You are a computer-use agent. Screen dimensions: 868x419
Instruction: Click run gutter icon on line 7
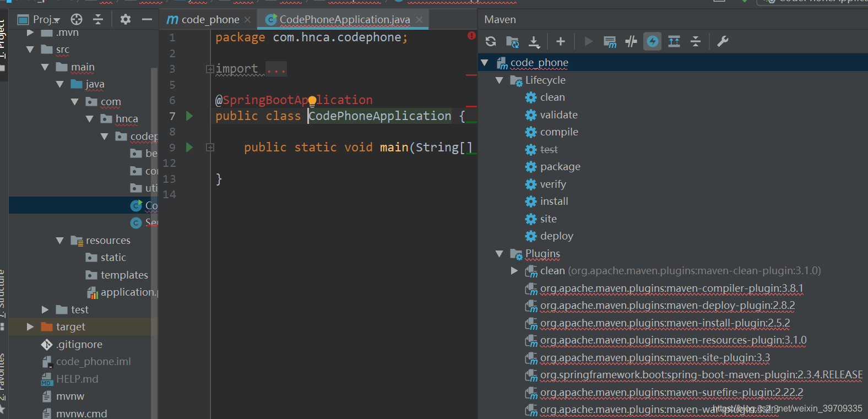click(189, 116)
